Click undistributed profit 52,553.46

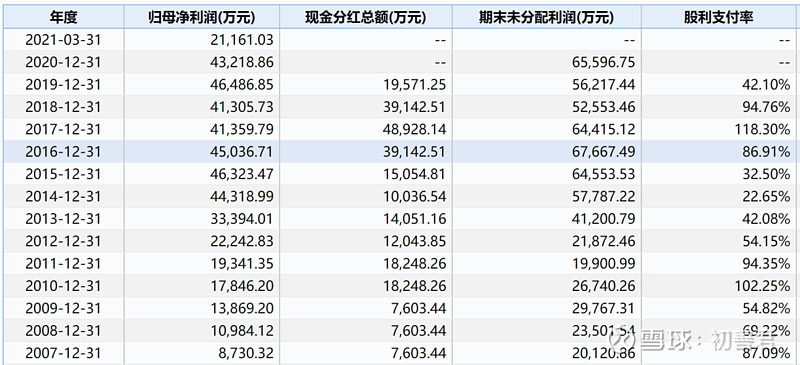click(x=604, y=107)
